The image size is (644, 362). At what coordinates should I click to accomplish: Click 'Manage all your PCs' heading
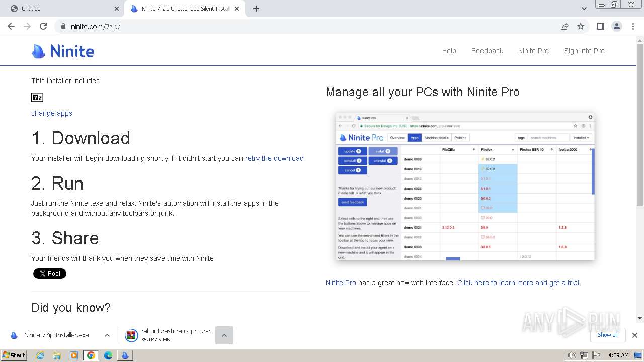[x=423, y=92]
